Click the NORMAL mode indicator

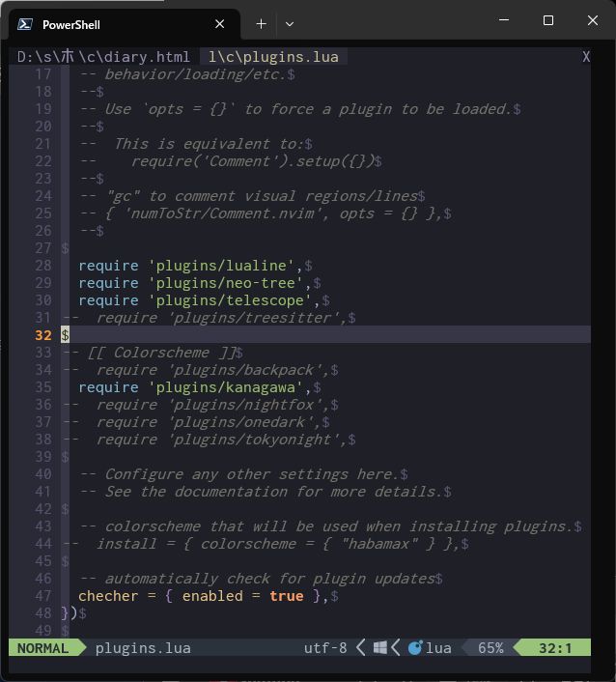click(42, 648)
